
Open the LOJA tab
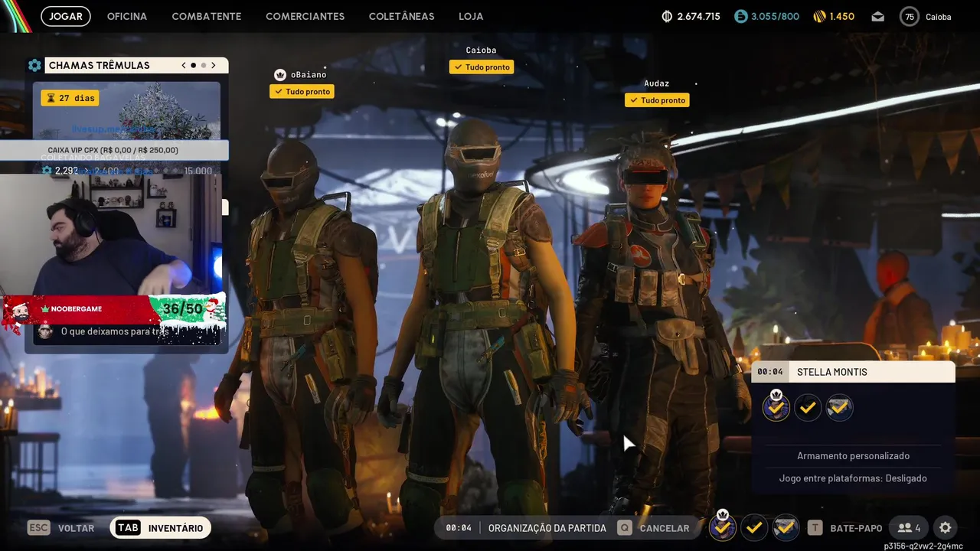[471, 16]
